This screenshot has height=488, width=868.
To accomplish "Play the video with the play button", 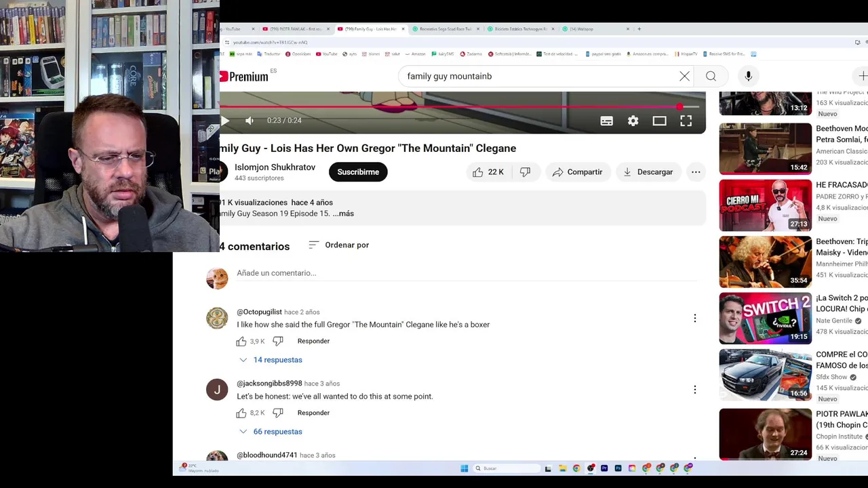I will (x=225, y=121).
